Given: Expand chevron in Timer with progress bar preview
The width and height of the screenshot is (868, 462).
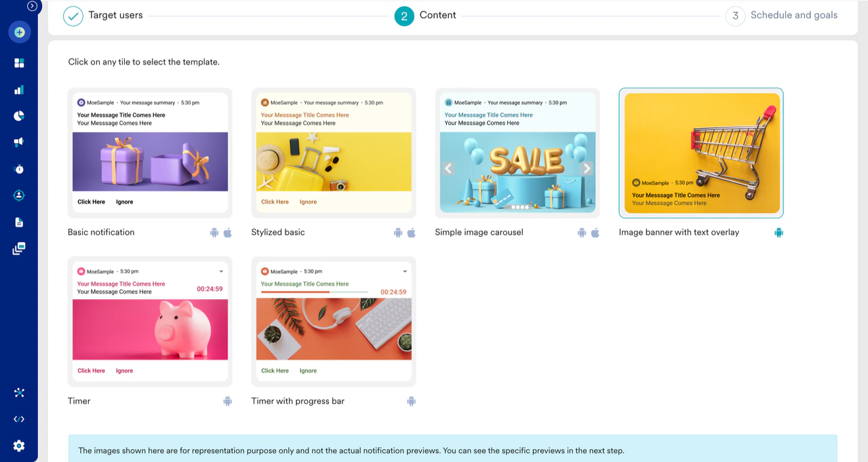Looking at the screenshot, I should [405, 271].
